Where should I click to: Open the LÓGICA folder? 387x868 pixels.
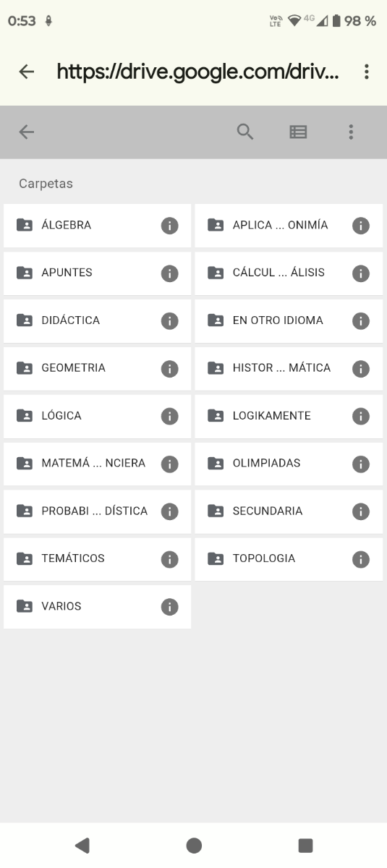click(97, 416)
